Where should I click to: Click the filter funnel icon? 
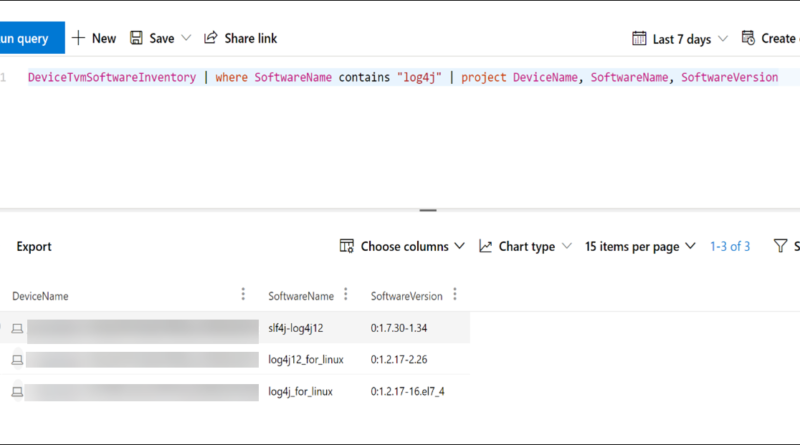click(780, 246)
